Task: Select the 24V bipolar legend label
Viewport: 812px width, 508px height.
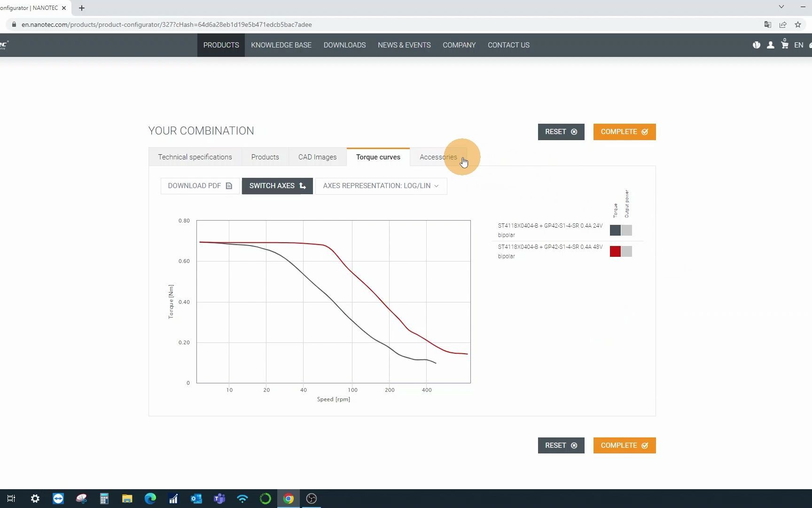Action: [550, 230]
